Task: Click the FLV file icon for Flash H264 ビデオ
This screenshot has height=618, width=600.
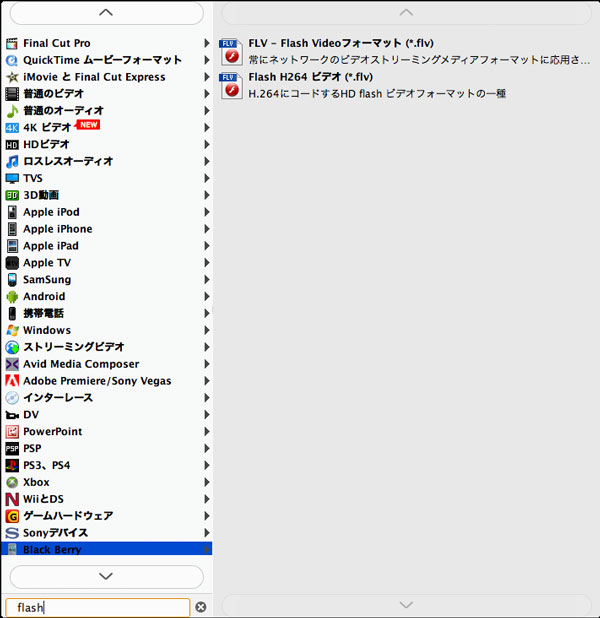Action: [x=231, y=86]
